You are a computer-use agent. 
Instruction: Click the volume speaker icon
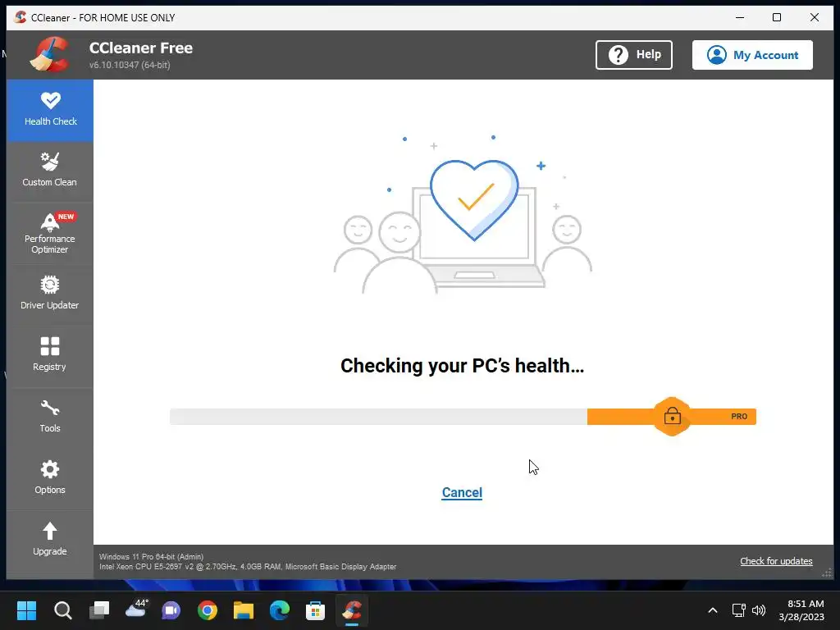pyautogui.click(x=759, y=610)
